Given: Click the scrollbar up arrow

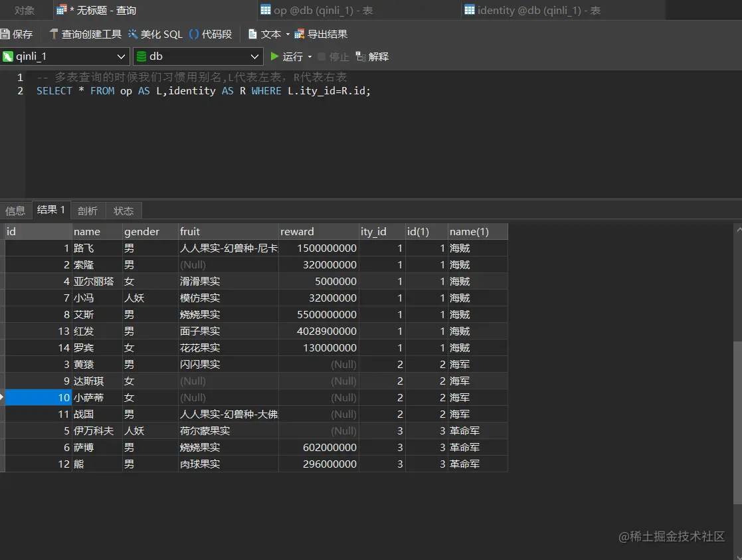Looking at the screenshot, I should click(x=739, y=230).
